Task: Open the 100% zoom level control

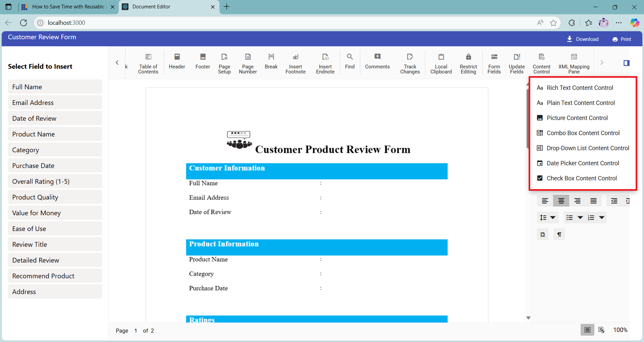Action: 620,330
